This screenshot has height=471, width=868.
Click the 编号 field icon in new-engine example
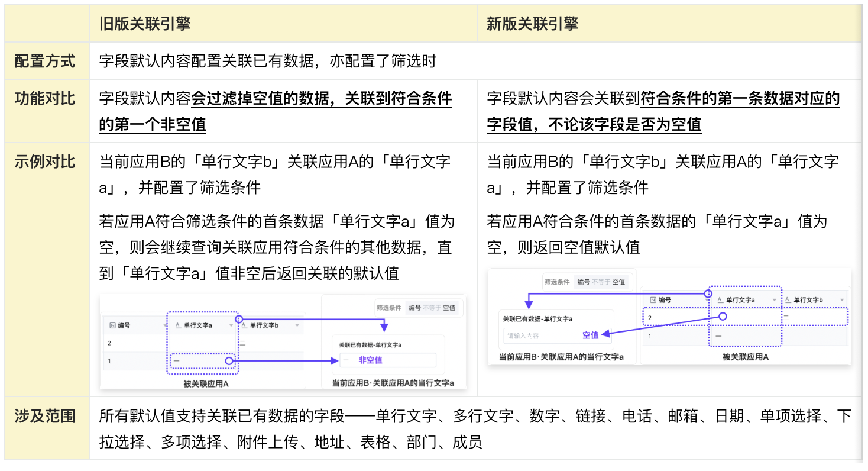click(x=653, y=300)
